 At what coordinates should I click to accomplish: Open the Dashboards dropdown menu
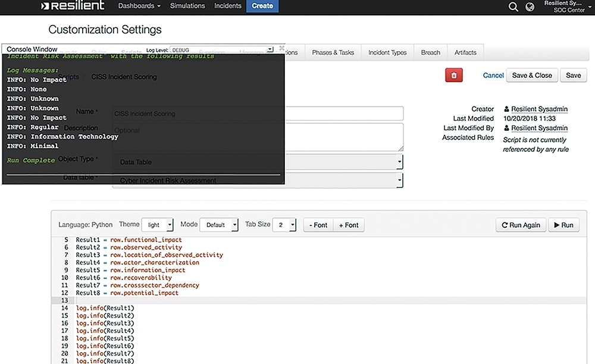point(139,6)
